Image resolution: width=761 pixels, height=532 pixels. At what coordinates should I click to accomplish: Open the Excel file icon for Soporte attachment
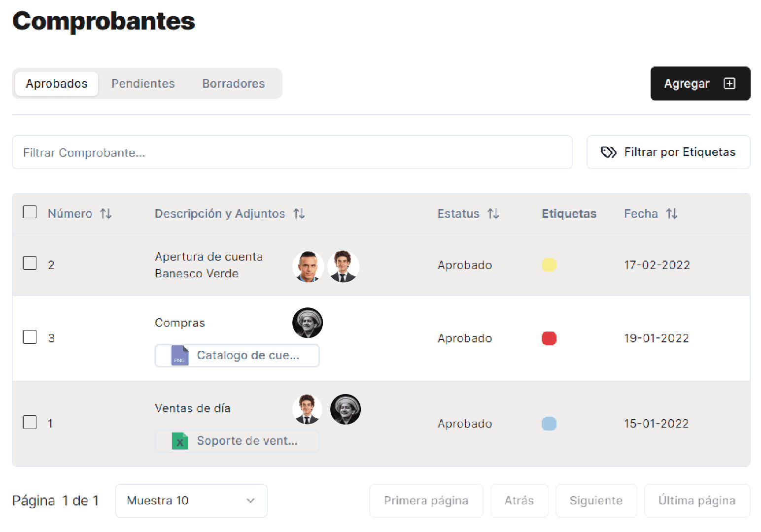click(x=180, y=441)
